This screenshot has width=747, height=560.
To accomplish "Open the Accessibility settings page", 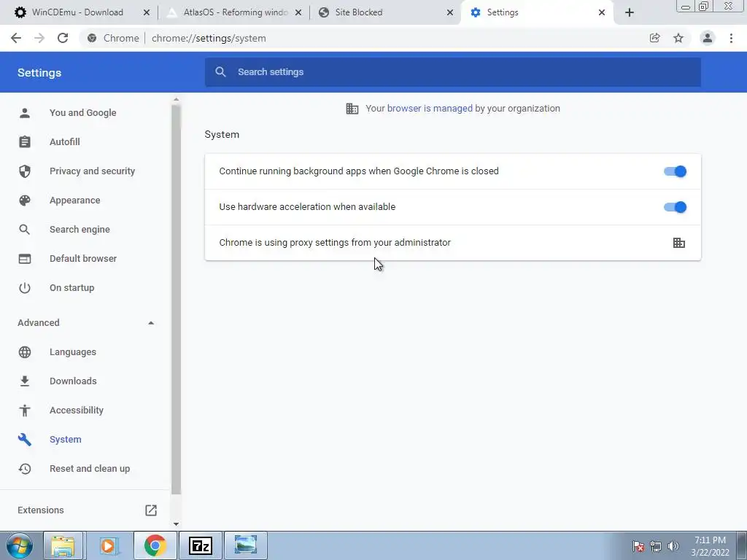I will point(76,411).
